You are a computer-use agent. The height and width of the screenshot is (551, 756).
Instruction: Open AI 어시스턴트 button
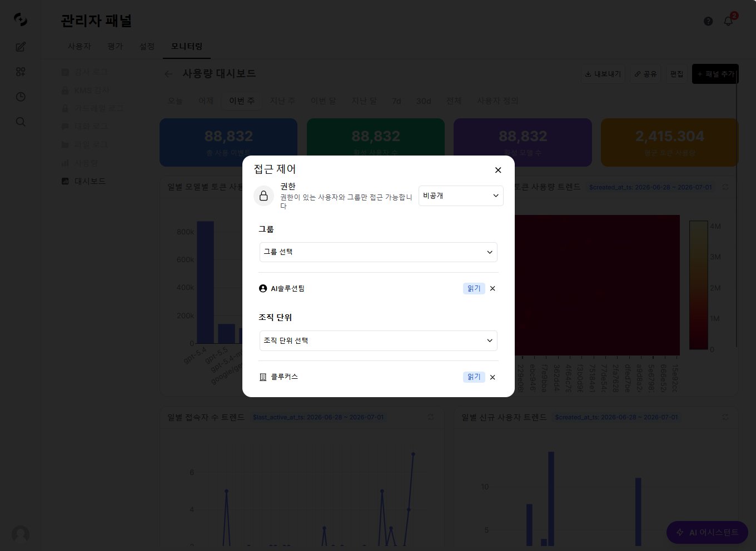pyautogui.click(x=707, y=532)
